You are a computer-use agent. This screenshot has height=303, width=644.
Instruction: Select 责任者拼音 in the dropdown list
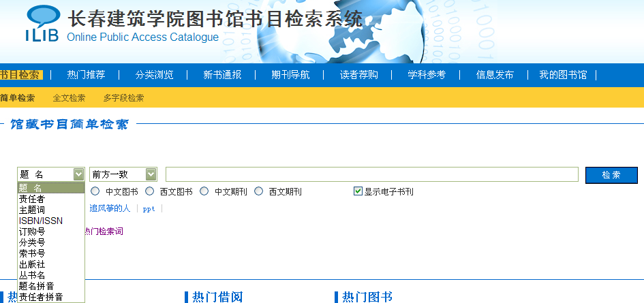tap(51, 296)
